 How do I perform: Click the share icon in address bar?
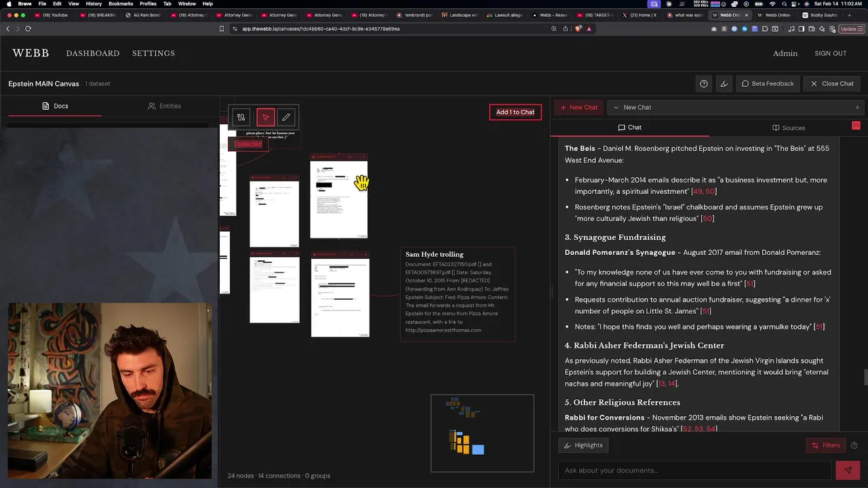[566, 28]
